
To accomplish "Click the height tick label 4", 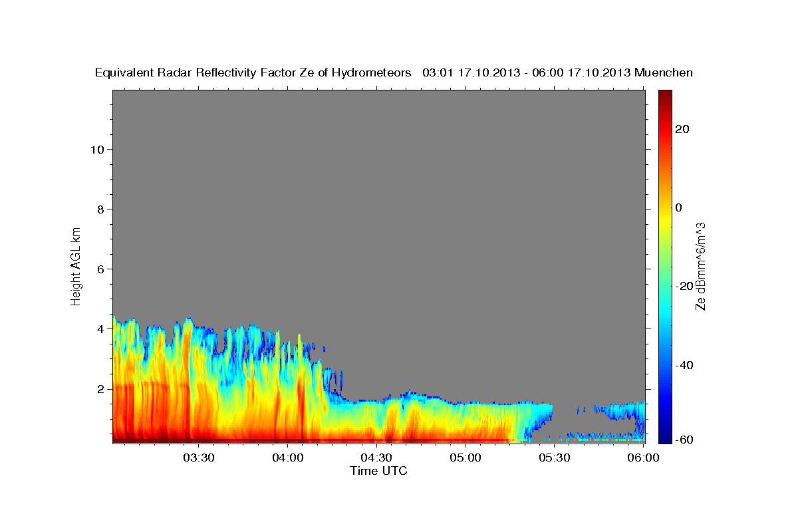I will [100, 329].
